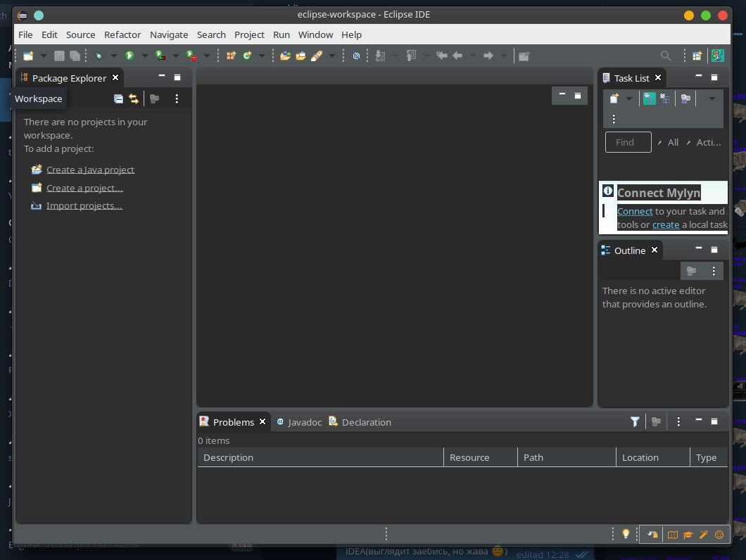Click the Pin Editor toolbar icon
This screenshot has height=560, width=746.
[x=524, y=56]
